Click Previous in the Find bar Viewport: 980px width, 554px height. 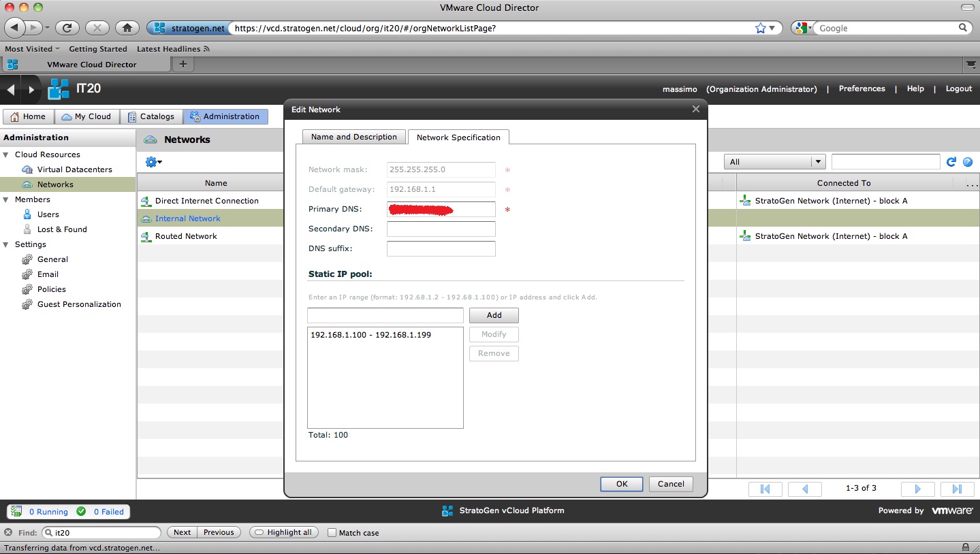pyautogui.click(x=219, y=532)
